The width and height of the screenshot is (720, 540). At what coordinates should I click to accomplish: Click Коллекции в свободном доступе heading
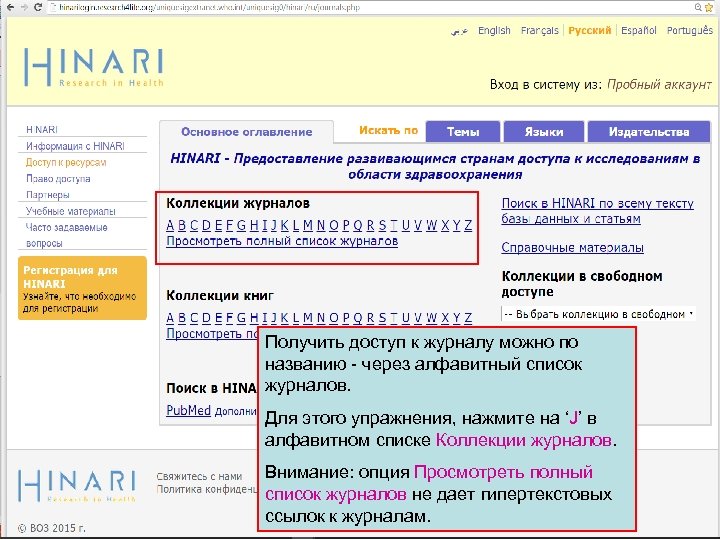[x=582, y=284]
